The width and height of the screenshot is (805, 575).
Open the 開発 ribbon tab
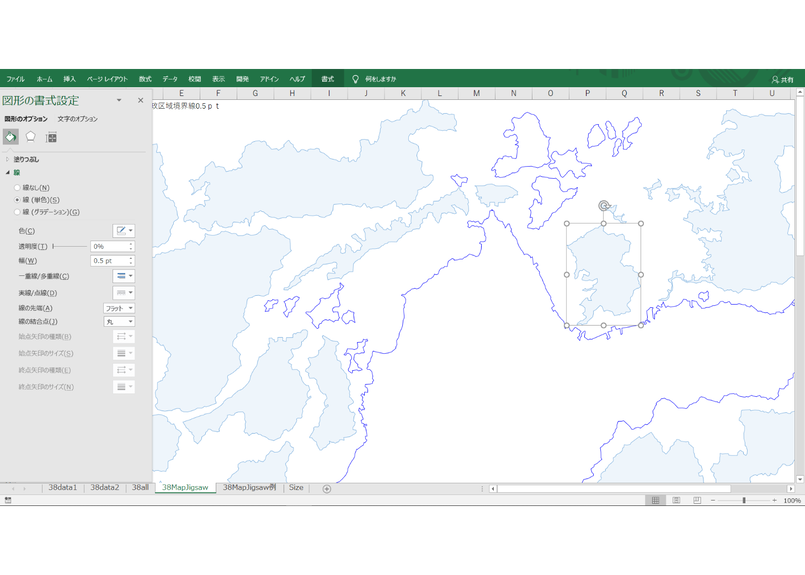[x=242, y=79]
